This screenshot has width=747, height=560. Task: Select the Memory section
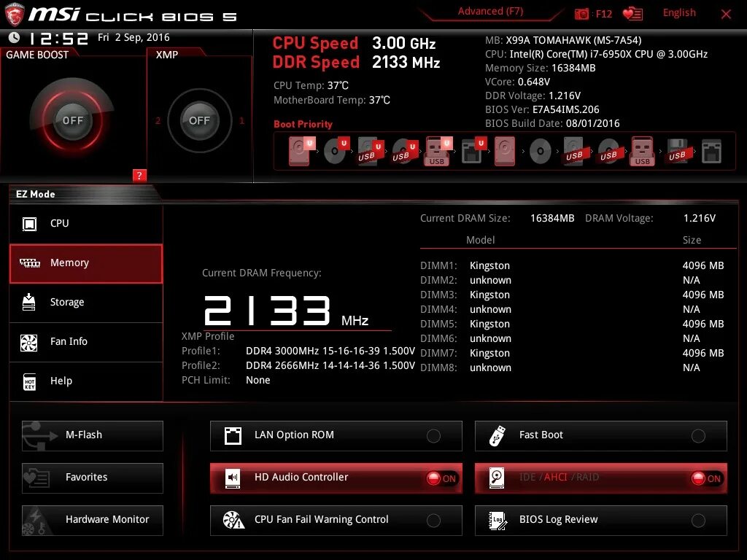[86, 263]
